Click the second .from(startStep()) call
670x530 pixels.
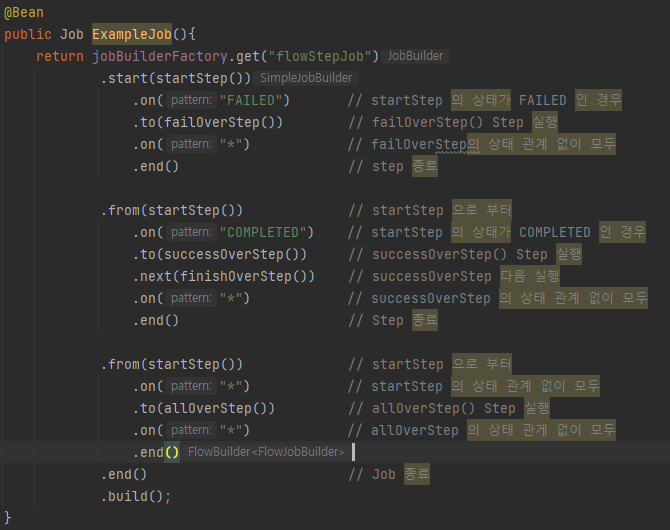(x=172, y=364)
